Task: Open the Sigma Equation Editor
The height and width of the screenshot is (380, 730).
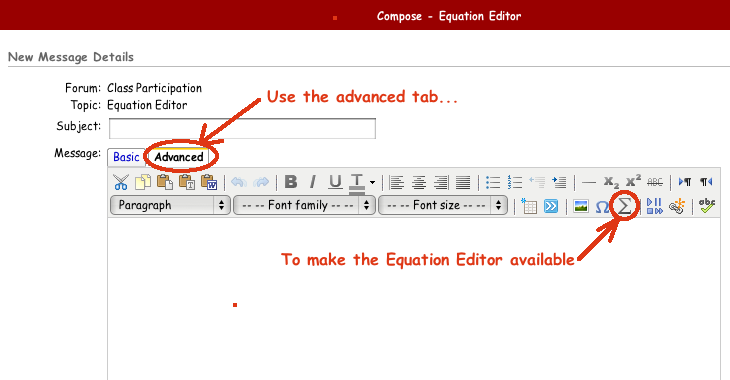Action: pos(625,206)
